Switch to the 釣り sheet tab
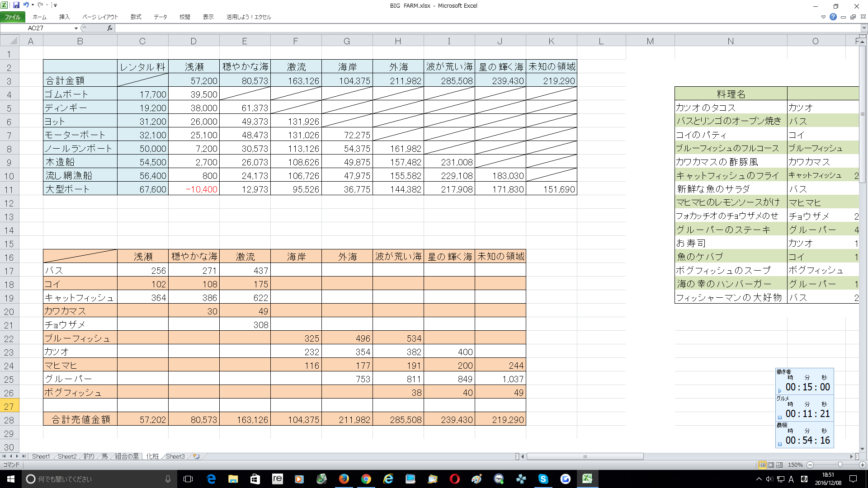The image size is (868, 488). coord(89,456)
